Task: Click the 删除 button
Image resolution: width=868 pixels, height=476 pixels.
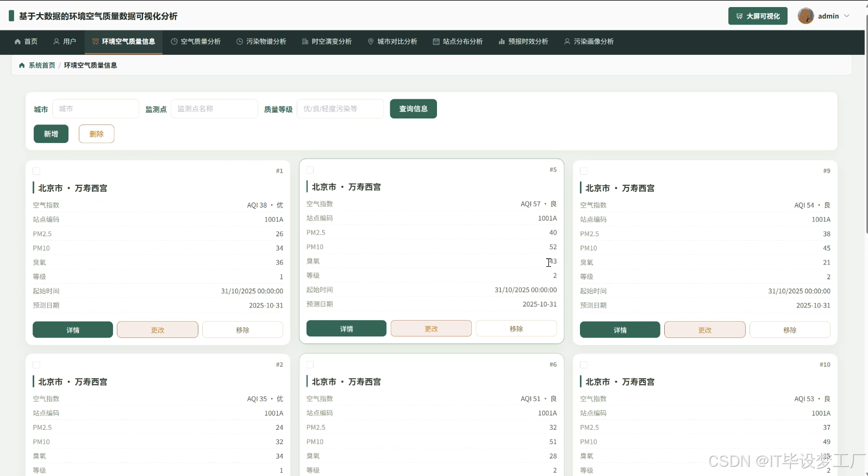Action: (x=96, y=134)
